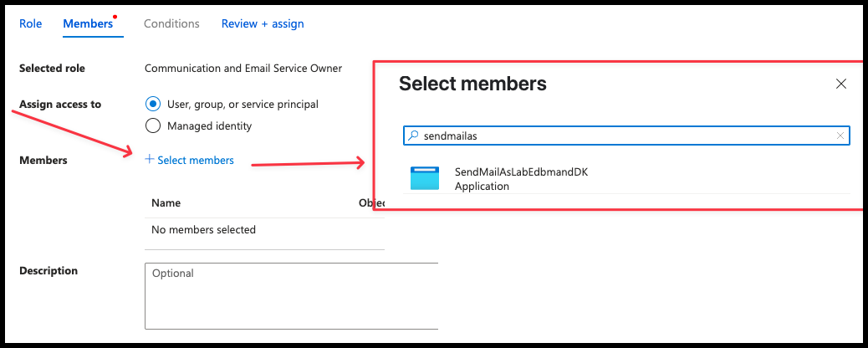Click the plus icon beside Select members
The height and width of the screenshot is (348, 868).
pos(149,160)
